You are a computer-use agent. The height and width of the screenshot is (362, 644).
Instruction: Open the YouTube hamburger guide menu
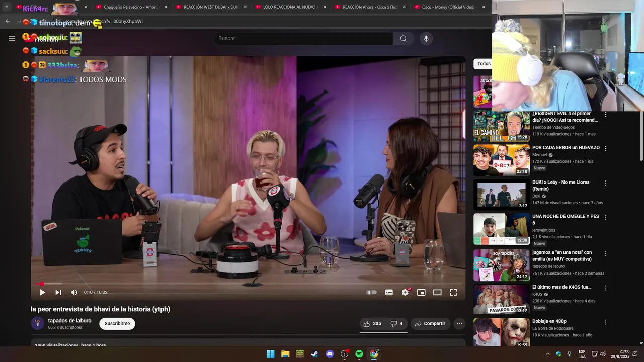pyautogui.click(x=12, y=38)
